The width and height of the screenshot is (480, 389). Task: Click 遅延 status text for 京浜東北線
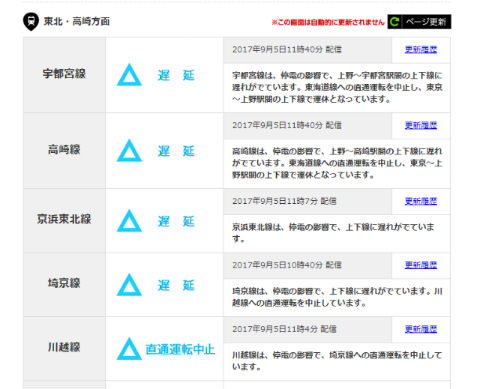click(176, 221)
